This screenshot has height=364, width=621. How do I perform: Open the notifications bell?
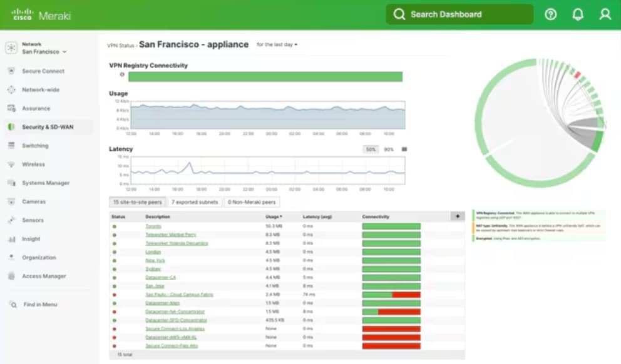pyautogui.click(x=578, y=14)
